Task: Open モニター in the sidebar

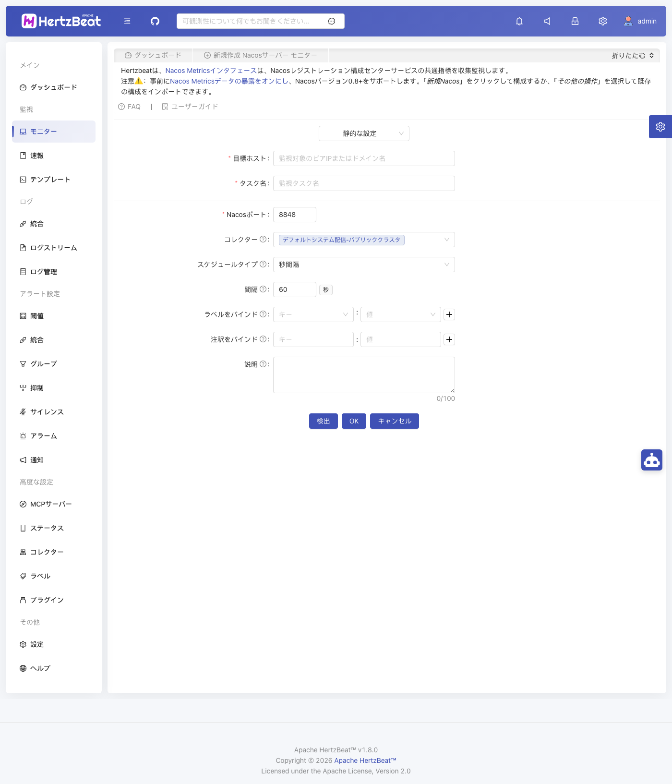Action: (54, 132)
